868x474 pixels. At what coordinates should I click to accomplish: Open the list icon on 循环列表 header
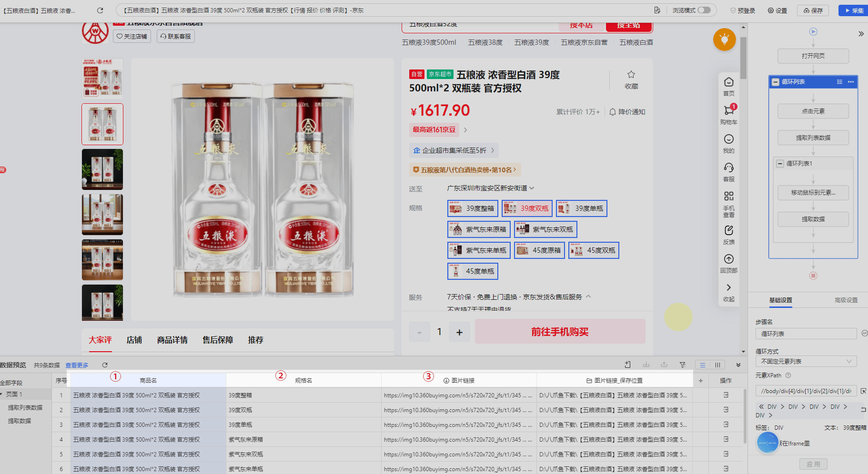click(839, 82)
